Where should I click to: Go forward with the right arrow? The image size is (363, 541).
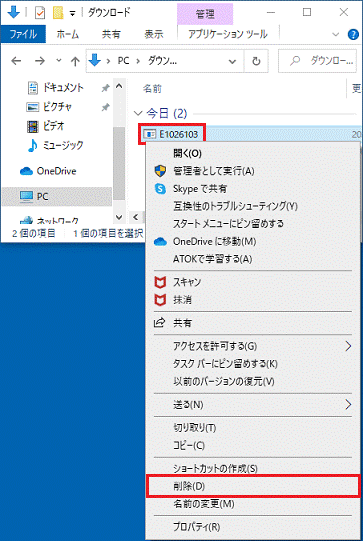click(x=40, y=61)
